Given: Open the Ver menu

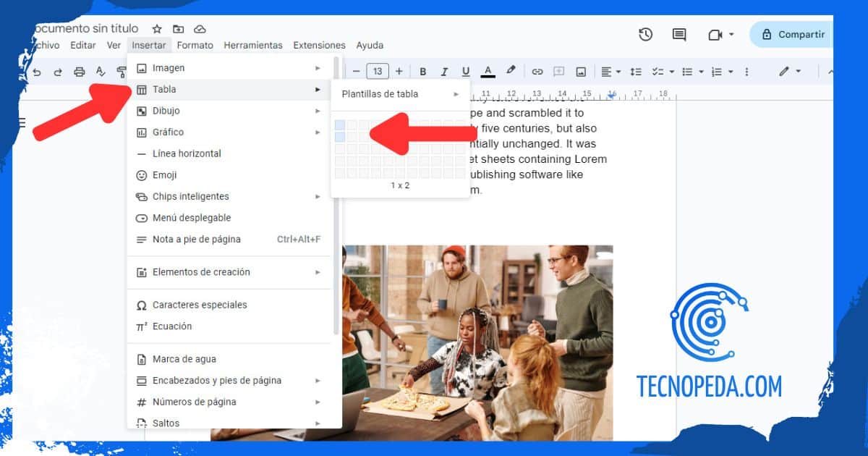Looking at the screenshot, I should click(x=114, y=45).
